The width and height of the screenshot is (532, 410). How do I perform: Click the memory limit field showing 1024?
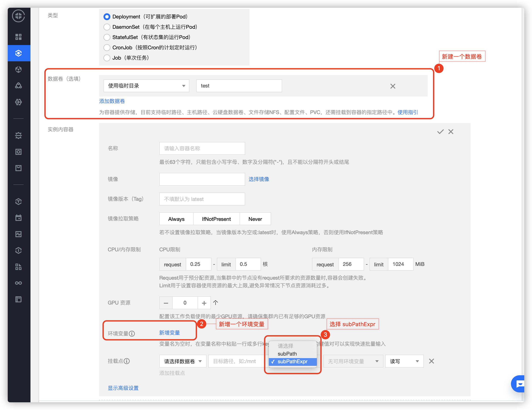pos(400,264)
